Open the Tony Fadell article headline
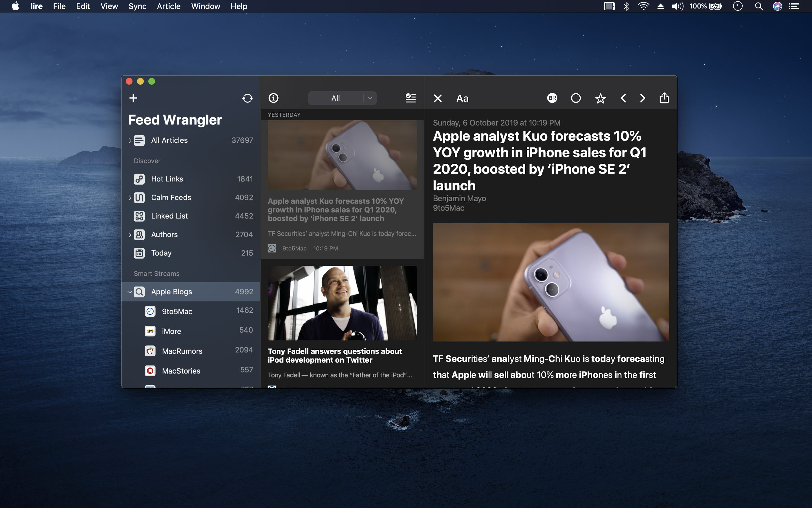 pyautogui.click(x=335, y=356)
